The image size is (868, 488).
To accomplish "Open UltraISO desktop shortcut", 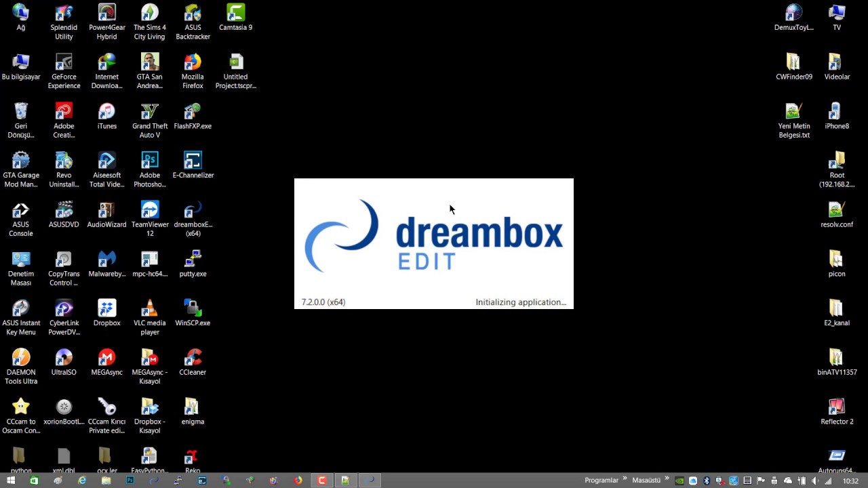I will (64, 362).
